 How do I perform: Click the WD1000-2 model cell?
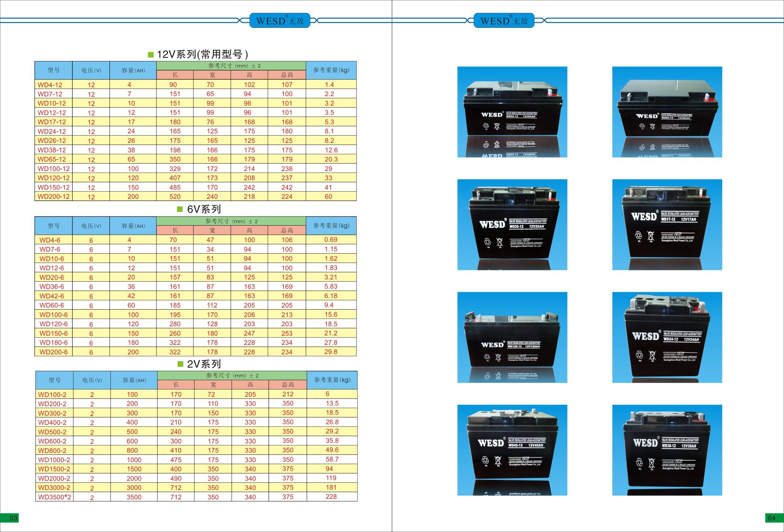click(54, 460)
